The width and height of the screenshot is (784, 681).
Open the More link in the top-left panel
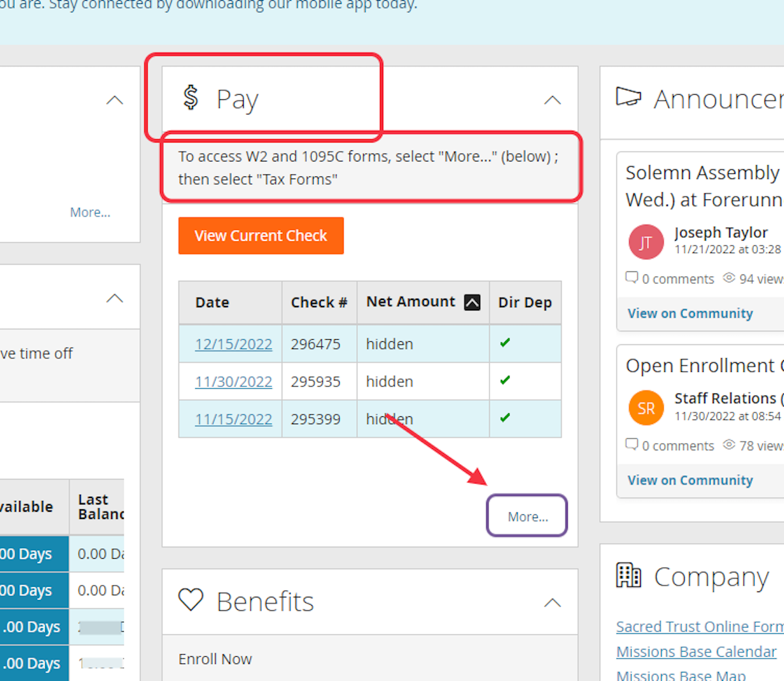[x=90, y=212]
